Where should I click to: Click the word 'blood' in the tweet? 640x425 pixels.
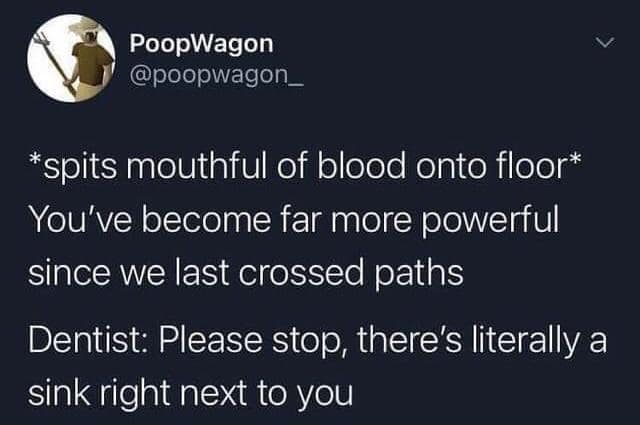[x=361, y=167]
